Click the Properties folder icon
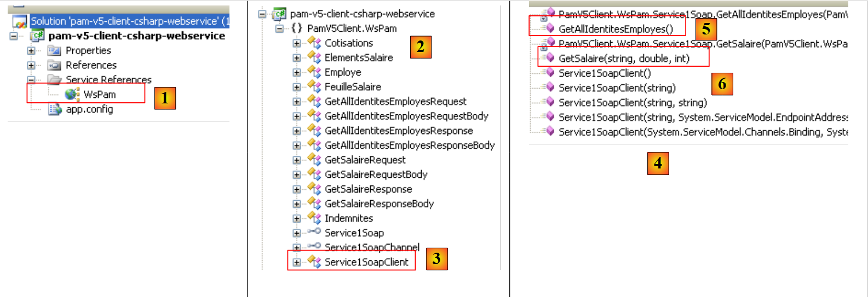 tap(54, 51)
